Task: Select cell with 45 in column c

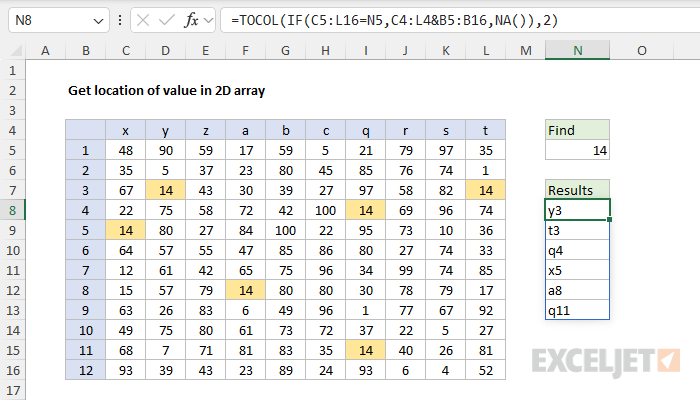Action: [x=325, y=171]
